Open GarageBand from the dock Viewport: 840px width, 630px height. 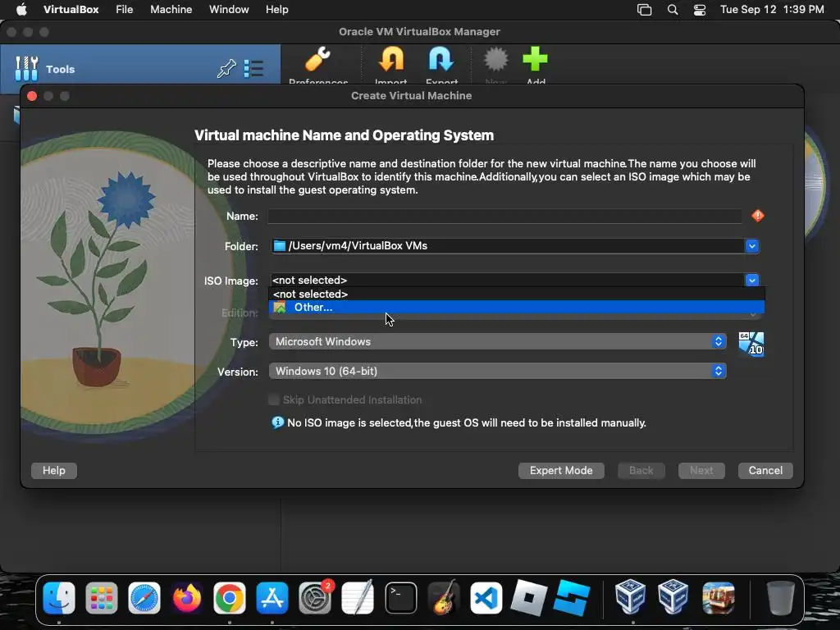444,598
